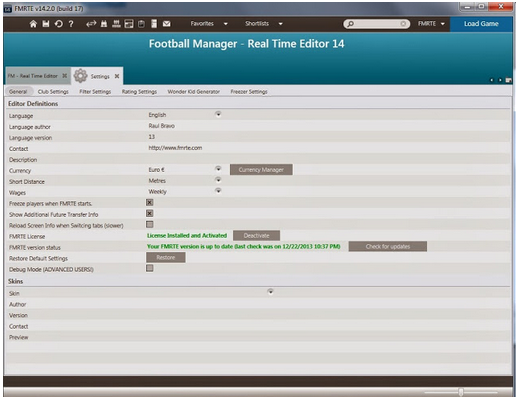
Task: Click the 'Description' row label
Action: [23, 160]
